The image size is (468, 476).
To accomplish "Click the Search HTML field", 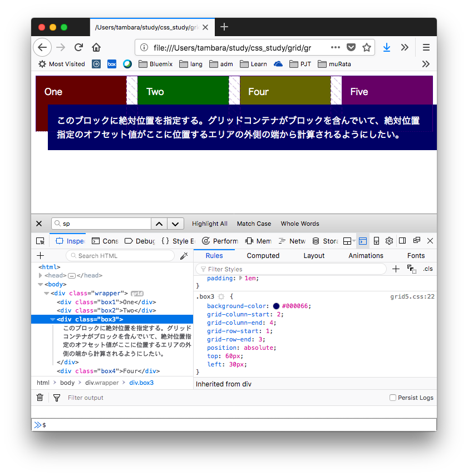I will click(120, 256).
